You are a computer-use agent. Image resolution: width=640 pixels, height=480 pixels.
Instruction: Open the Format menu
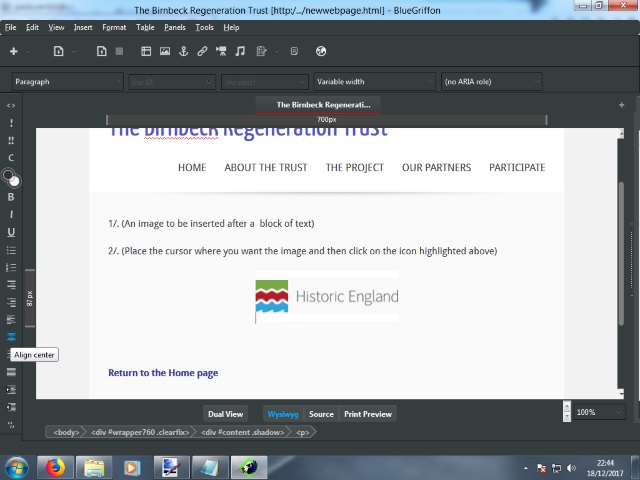tap(114, 27)
